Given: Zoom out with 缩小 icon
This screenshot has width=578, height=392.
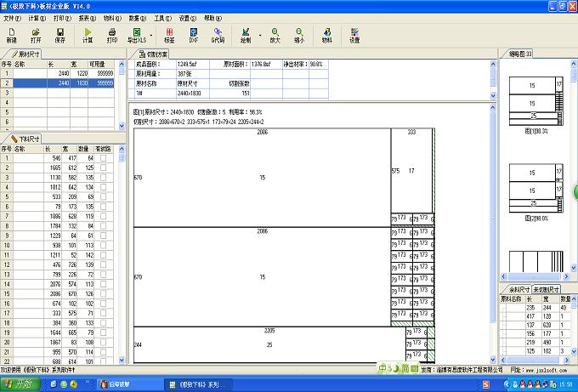Looking at the screenshot, I should tap(299, 36).
